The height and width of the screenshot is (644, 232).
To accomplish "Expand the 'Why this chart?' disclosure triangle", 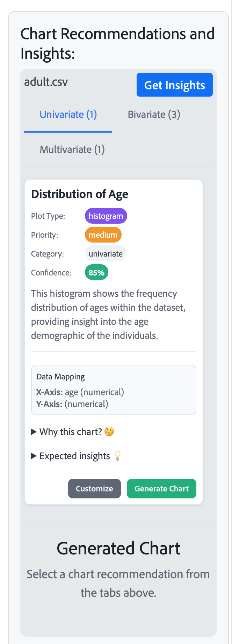I will [34, 432].
